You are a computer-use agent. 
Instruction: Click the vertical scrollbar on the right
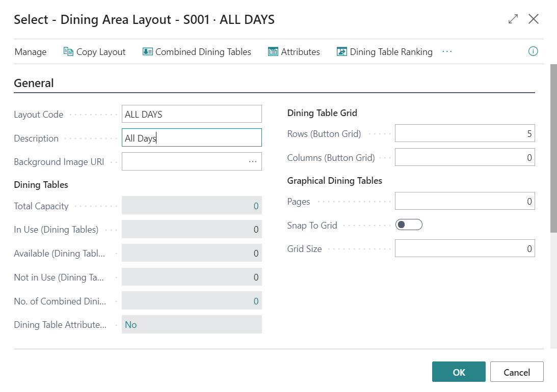[553, 148]
